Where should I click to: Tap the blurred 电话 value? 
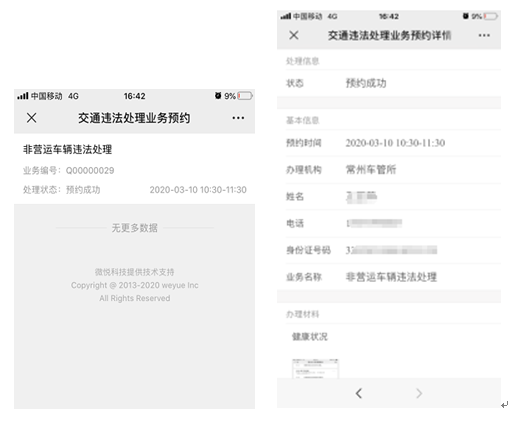[374, 223]
